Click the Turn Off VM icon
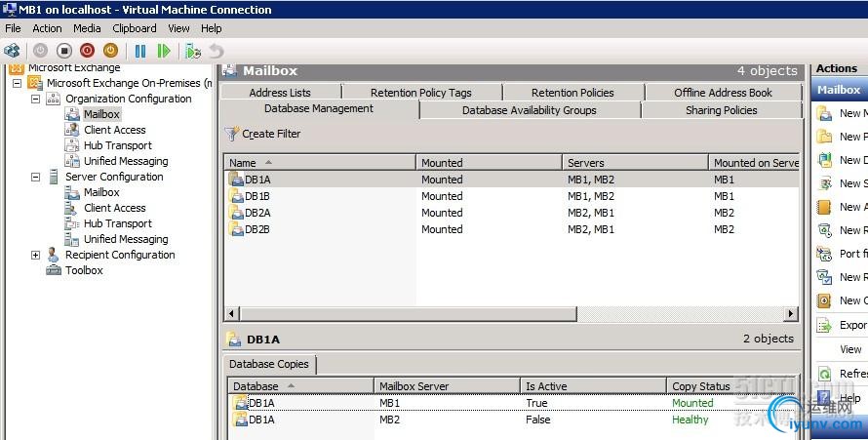 [x=63, y=51]
